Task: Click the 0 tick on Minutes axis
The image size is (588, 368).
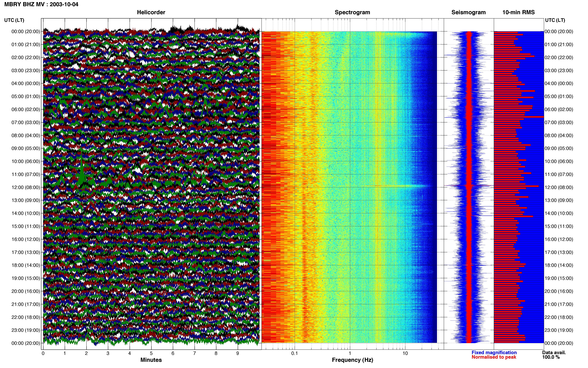Action: coord(43,353)
